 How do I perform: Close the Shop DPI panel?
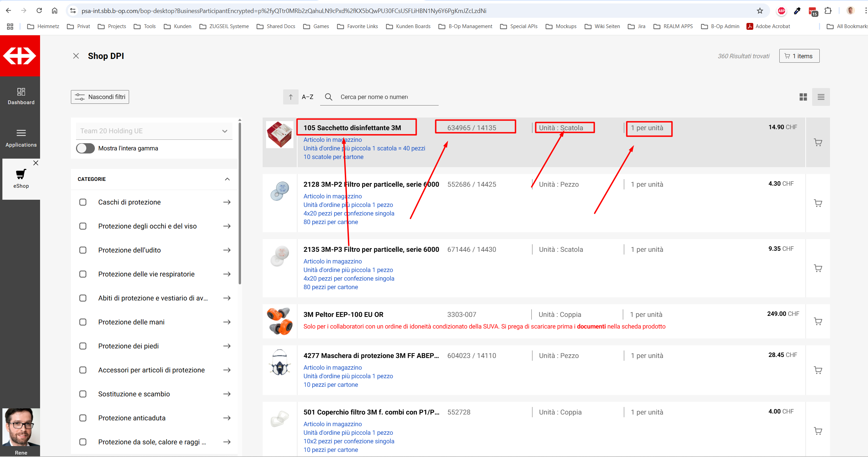(76, 56)
